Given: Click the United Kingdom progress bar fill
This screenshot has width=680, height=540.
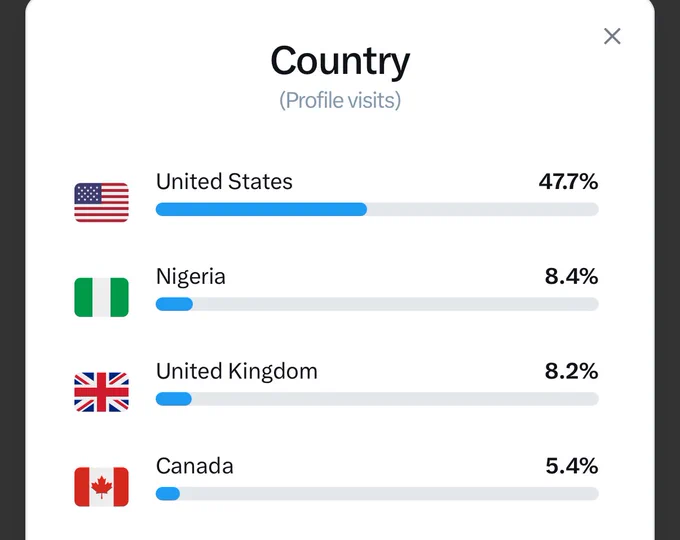Looking at the screenshot, I should [x=173, y=399].
